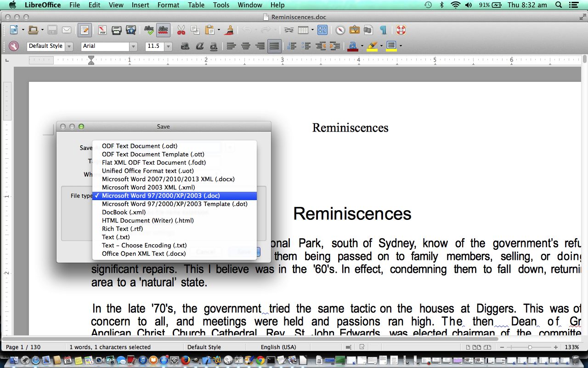Expand the Default Style paragraph dropdown
Image resolution: width=588 pixels, height=368 pixels.
coord(69,46)
